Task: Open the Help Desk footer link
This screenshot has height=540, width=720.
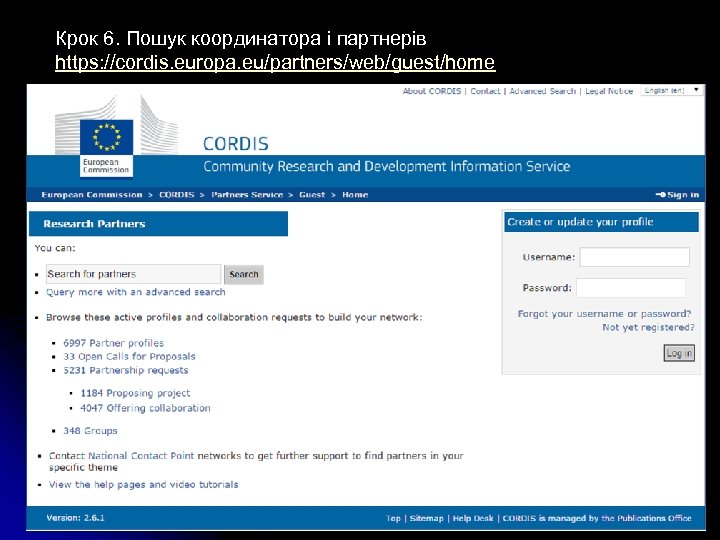Action: point(473,518)
